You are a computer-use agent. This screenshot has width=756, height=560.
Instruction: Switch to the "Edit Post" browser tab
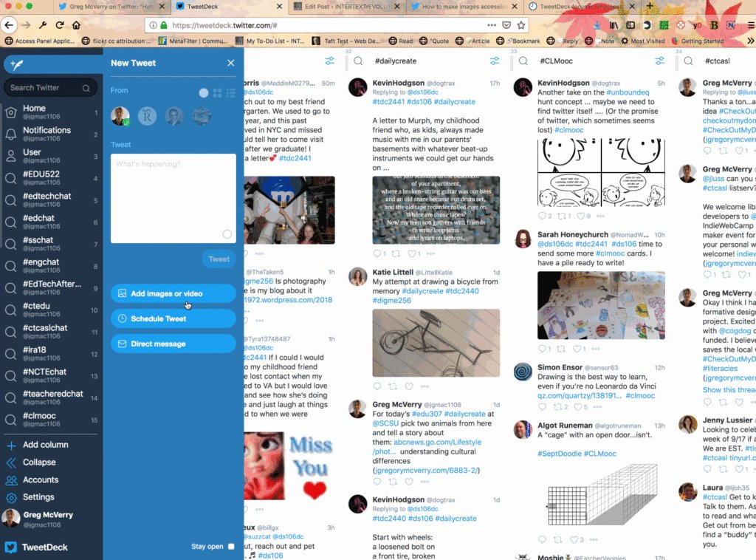[x=347, y=7]
